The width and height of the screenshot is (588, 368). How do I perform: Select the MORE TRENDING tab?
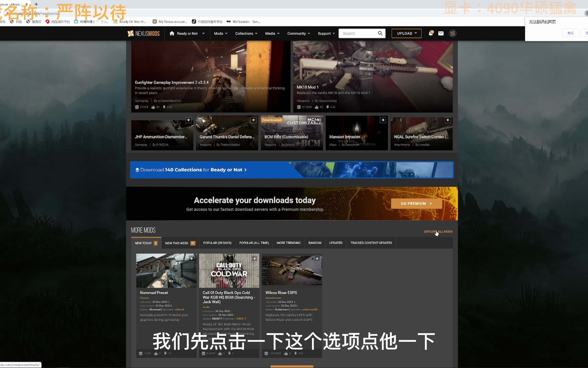coord(288,243)
